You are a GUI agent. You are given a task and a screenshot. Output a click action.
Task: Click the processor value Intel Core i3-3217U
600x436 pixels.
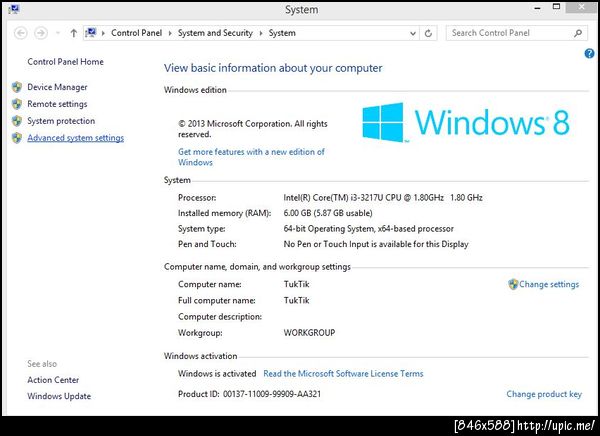tap(383, 198)
